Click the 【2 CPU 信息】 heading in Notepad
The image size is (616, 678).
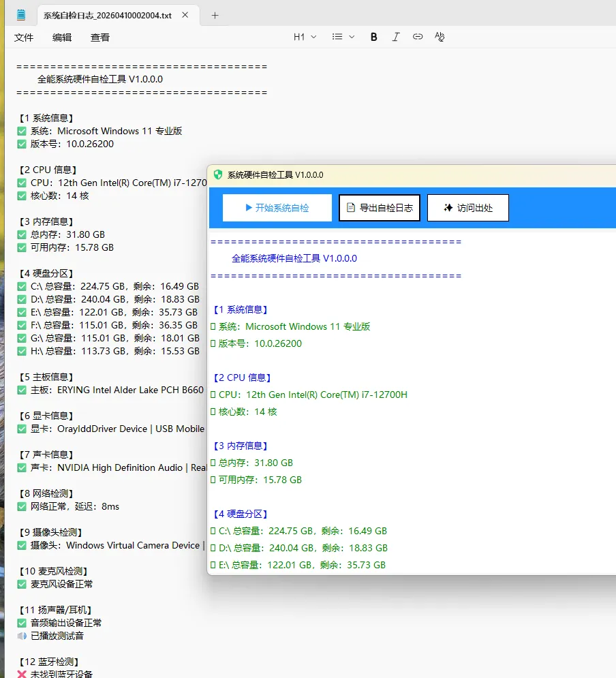(48, 170)
